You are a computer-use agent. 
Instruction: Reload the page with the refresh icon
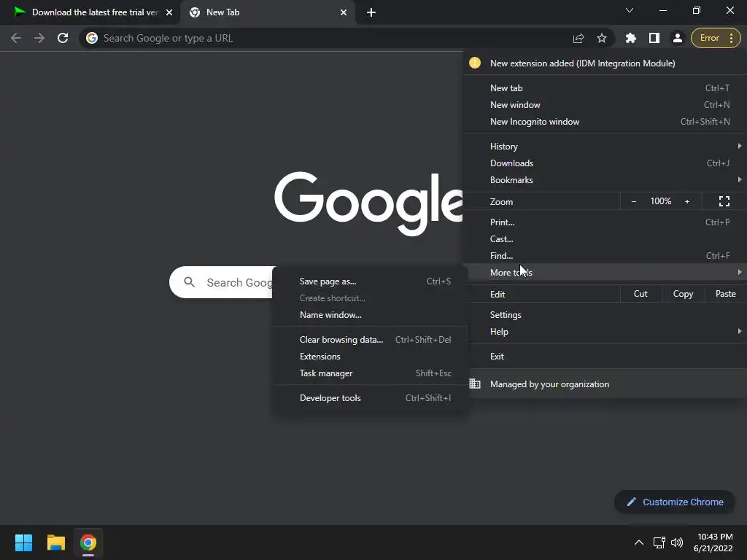(63, 38)
